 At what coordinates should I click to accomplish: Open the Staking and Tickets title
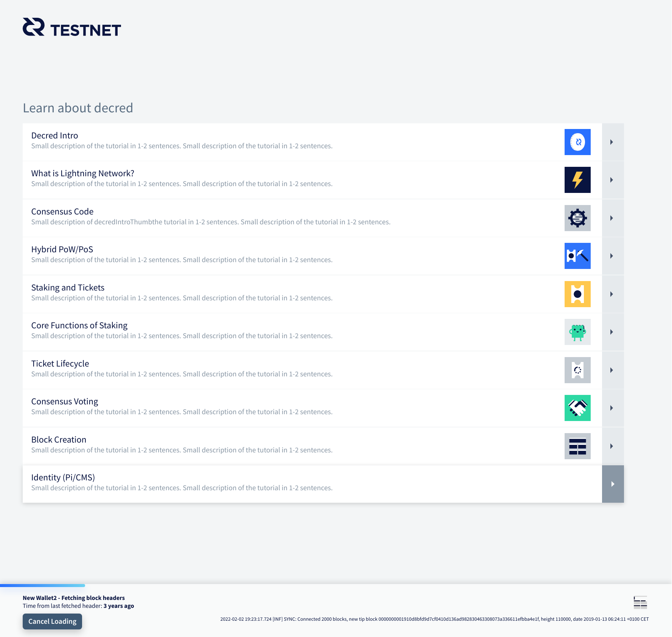(x=68, y=287)
